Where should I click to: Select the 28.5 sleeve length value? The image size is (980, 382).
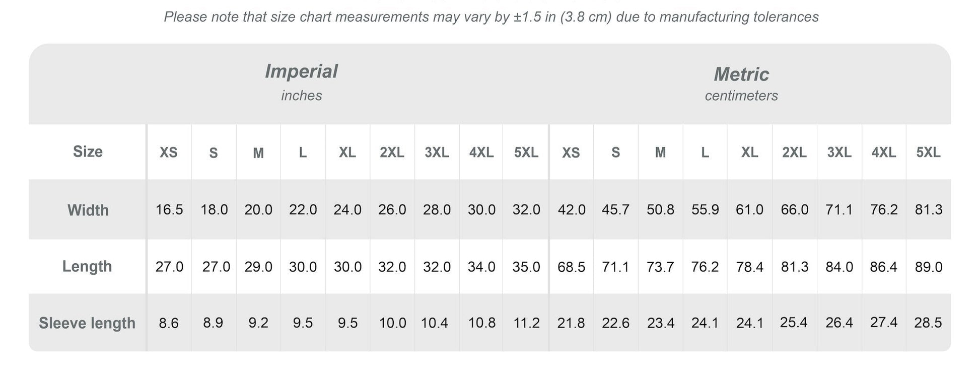[x=928, y=323]
